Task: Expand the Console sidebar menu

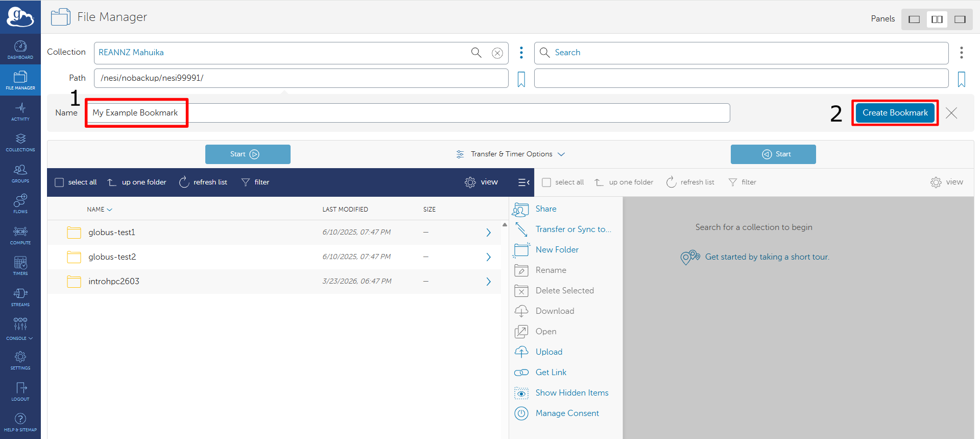Action: (x=20, y=328)
